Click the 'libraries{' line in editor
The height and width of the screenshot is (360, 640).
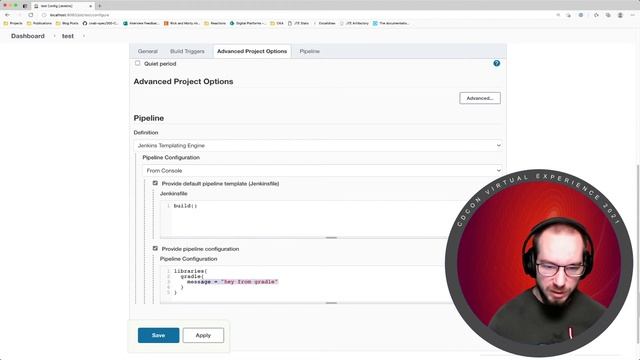[190, 271]
